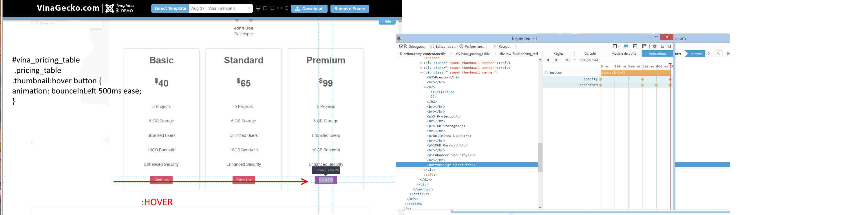This screenshot has width=868, height=215.
Task: Open the Performances tab
Action: click(x=472, y=46)
